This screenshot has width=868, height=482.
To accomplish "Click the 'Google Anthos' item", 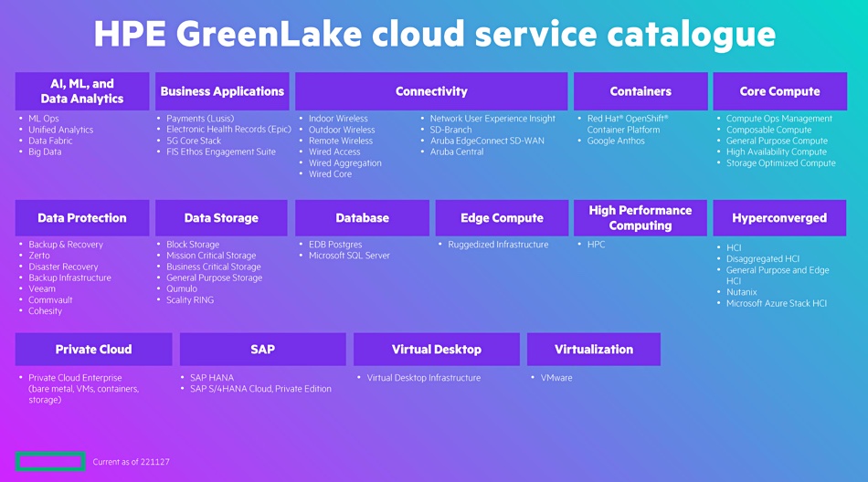I will [616, 141].
